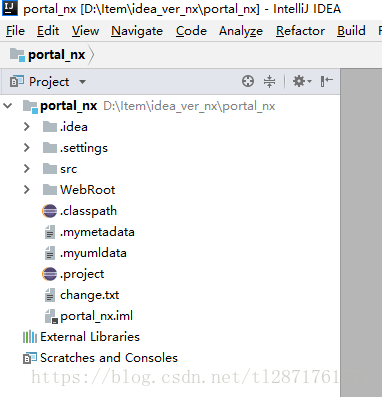Expand the .idea folder

(x=27, y=127)
